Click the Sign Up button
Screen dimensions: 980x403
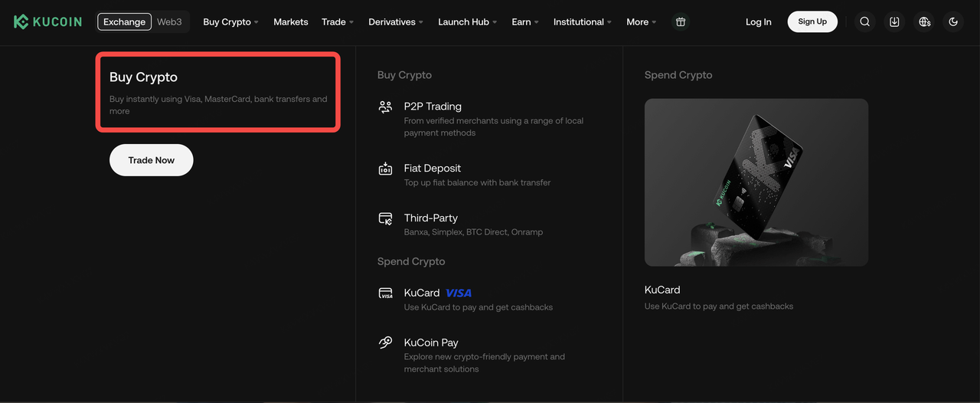(x=812, y=21)
